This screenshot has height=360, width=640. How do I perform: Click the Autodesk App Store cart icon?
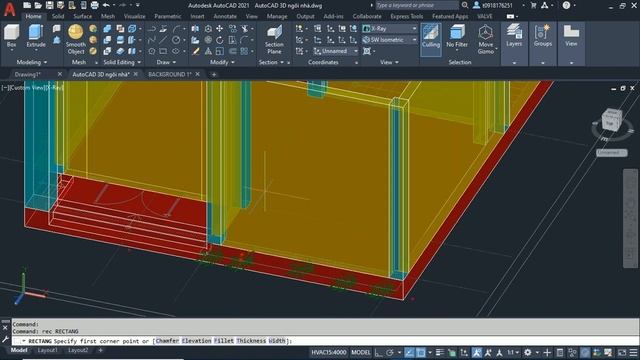pos(533,5)
